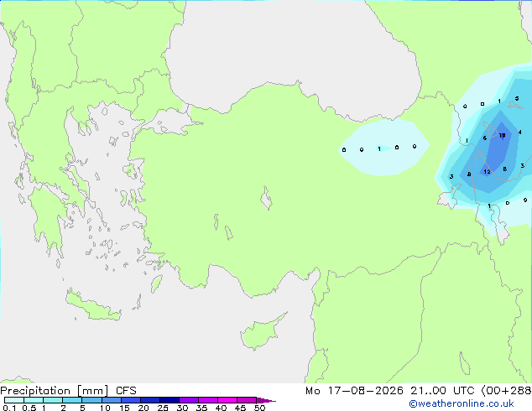
Task: Click the forecast offset '(00+288'
Action: (x=506, y=391)
